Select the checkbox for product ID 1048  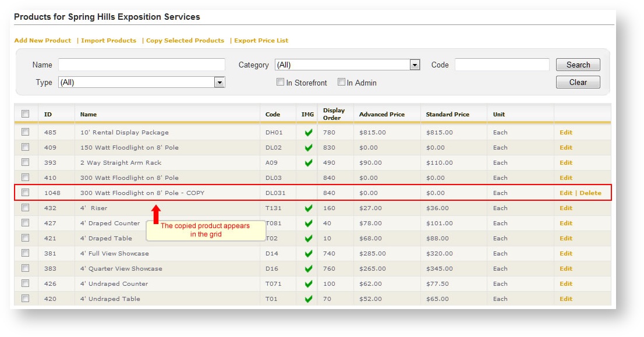tap(25, 193)
